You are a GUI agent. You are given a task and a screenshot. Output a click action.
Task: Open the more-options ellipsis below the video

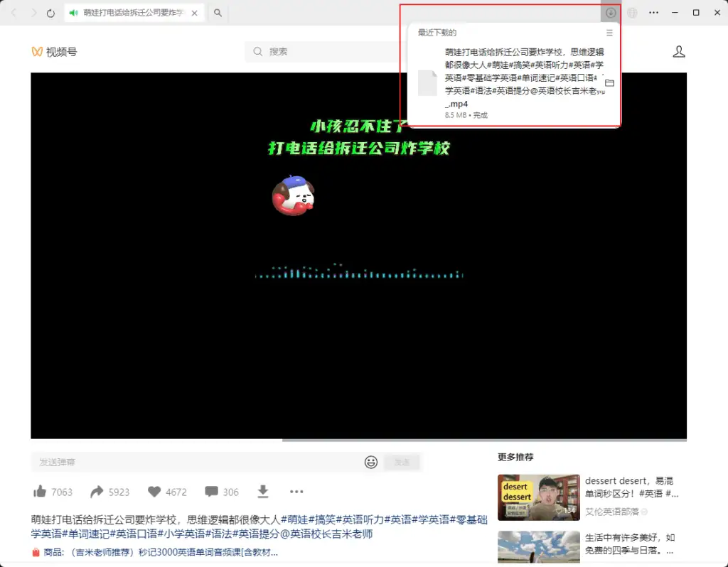296,491
